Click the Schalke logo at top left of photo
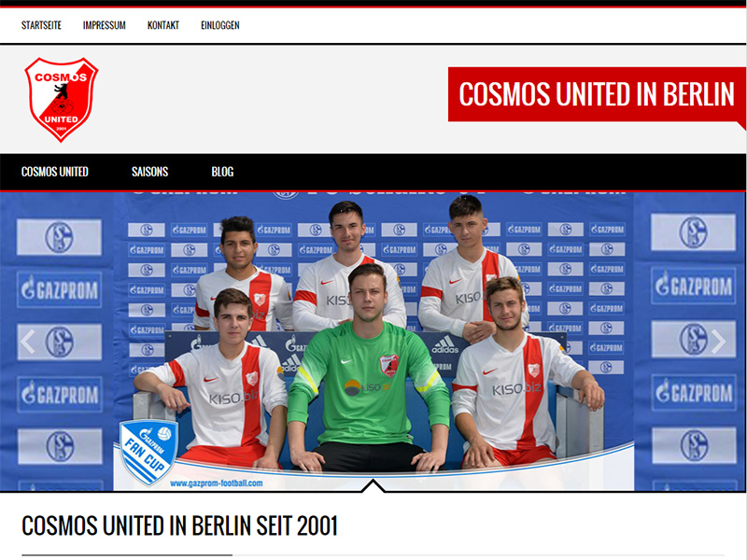The width and height of the screenshot is (747, 560). (59, 237)
